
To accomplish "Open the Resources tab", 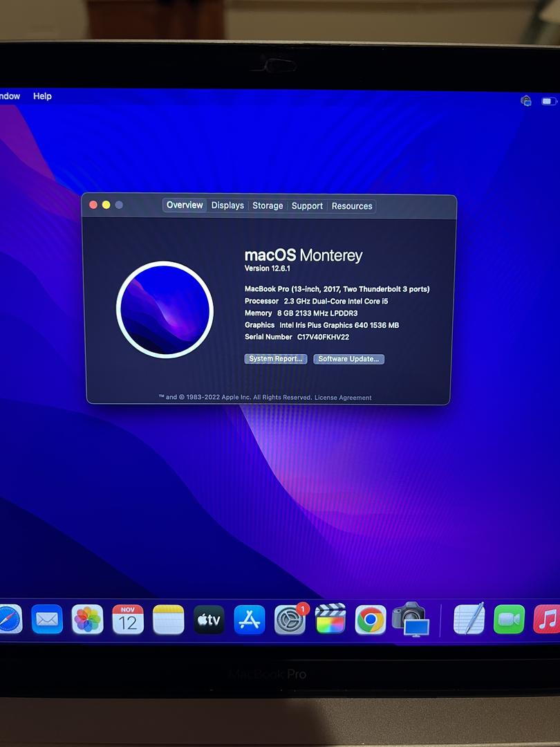I will point(352,206).
